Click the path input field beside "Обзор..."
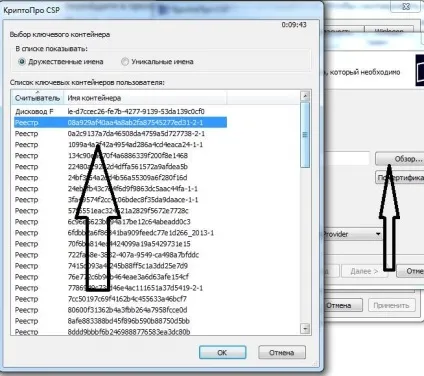The height and width of the screenshot is (376, 424). pyautogui.click(x=347, y=159)
